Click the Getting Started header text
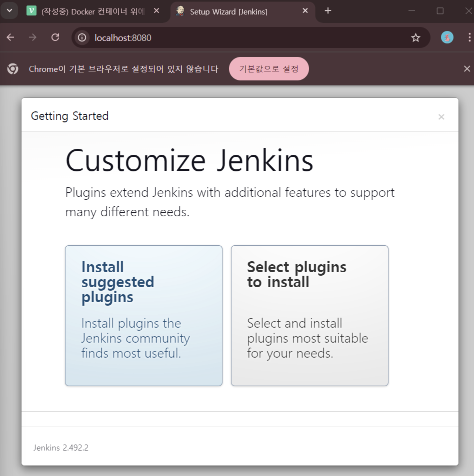The height and width of the screenshot is (476, 474). coord(69,116)
